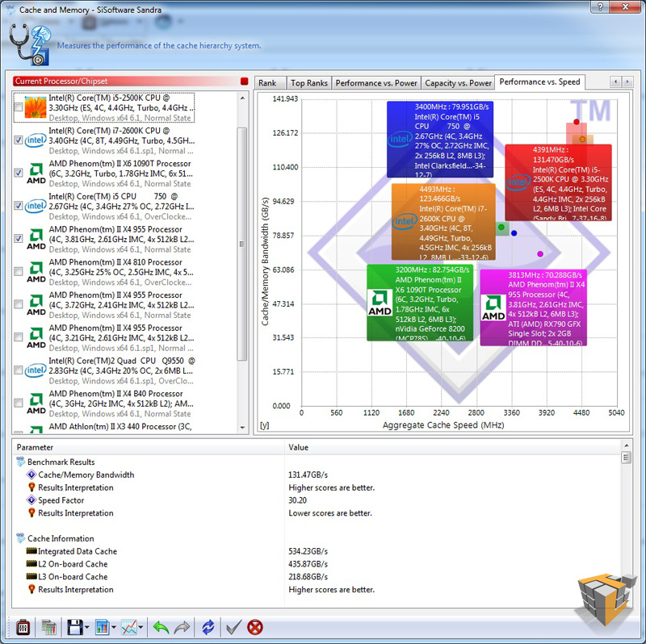Click the floppy disk save icon

click(74, 628)
